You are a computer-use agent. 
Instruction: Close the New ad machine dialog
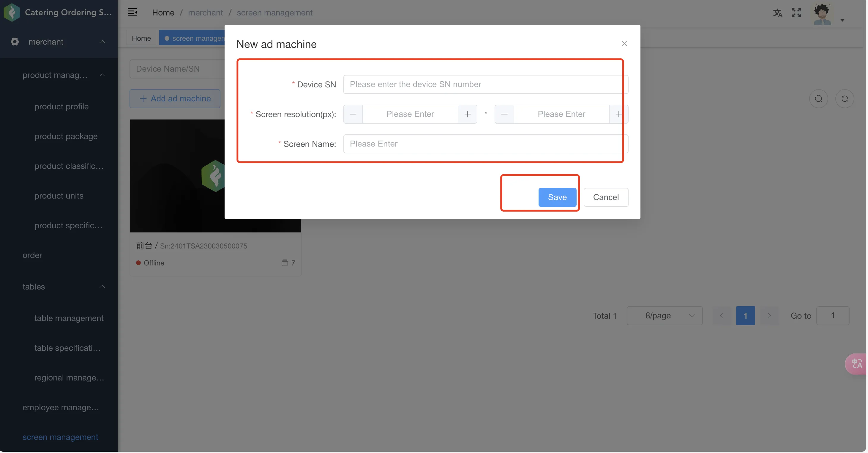(624, 43)
